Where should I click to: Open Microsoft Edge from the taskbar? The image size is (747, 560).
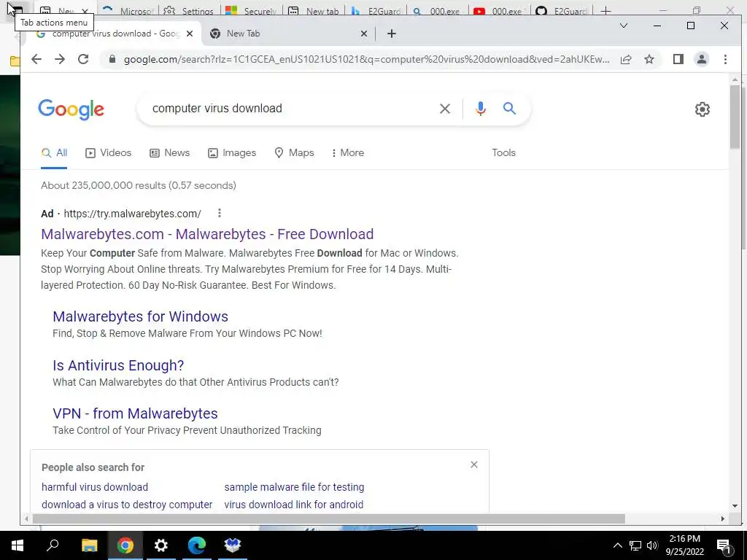coord(197,545)
